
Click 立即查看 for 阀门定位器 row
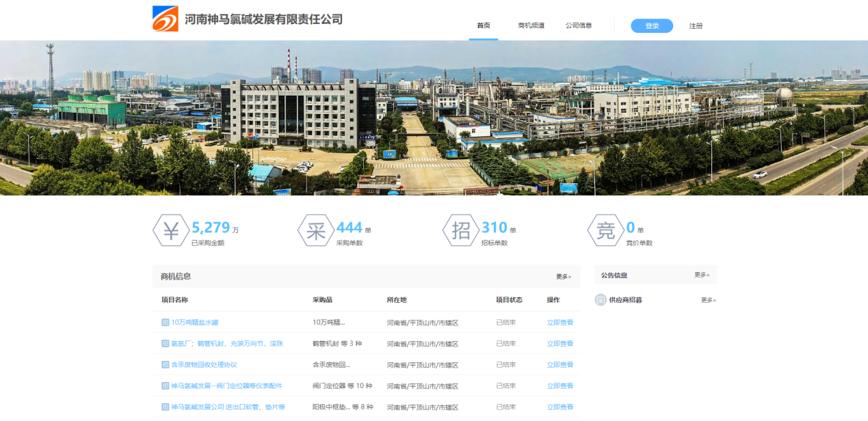coord(560,386)
